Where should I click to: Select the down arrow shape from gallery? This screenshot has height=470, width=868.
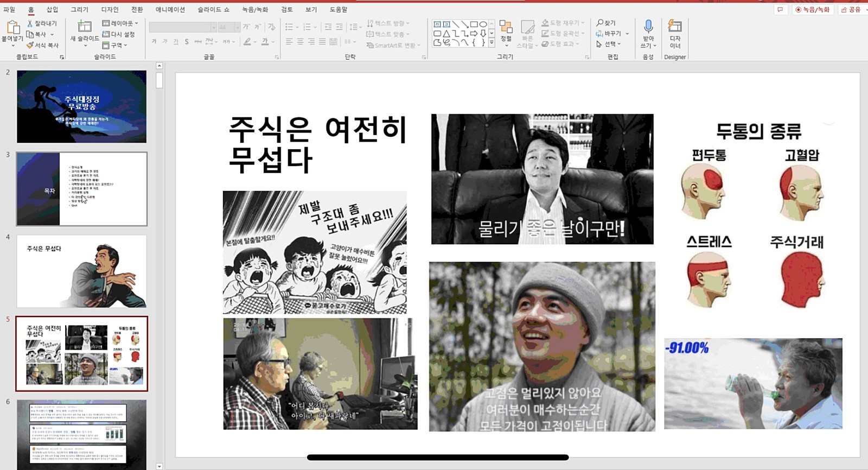tap(483, 34)
